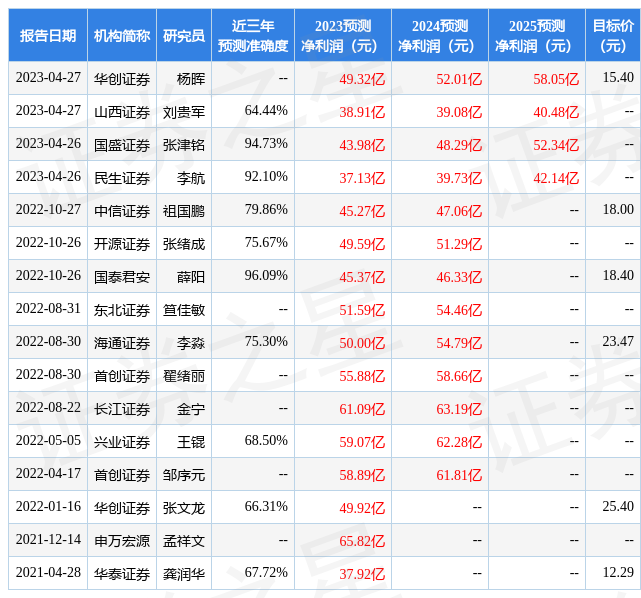This screenshot has height=598, width=641.
Task: Select date cell 2022-08-22
Action: 48,408
